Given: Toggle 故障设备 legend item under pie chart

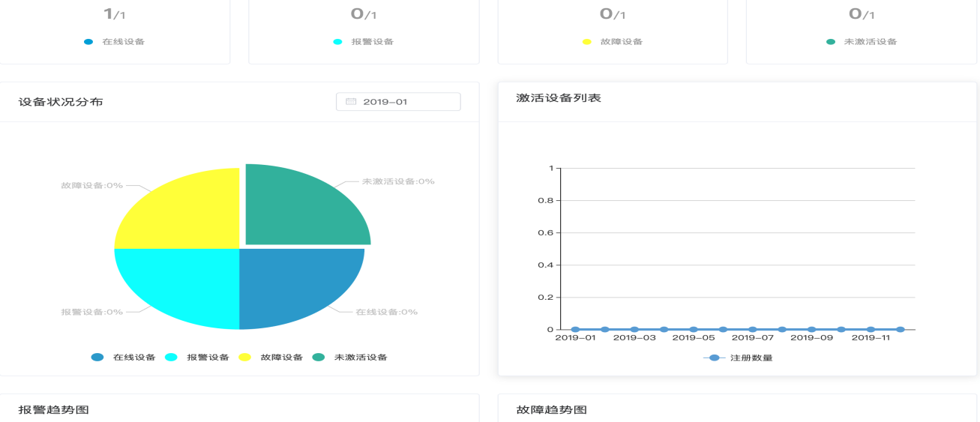Looking at the screenshot, I should [x=271, y=358].
